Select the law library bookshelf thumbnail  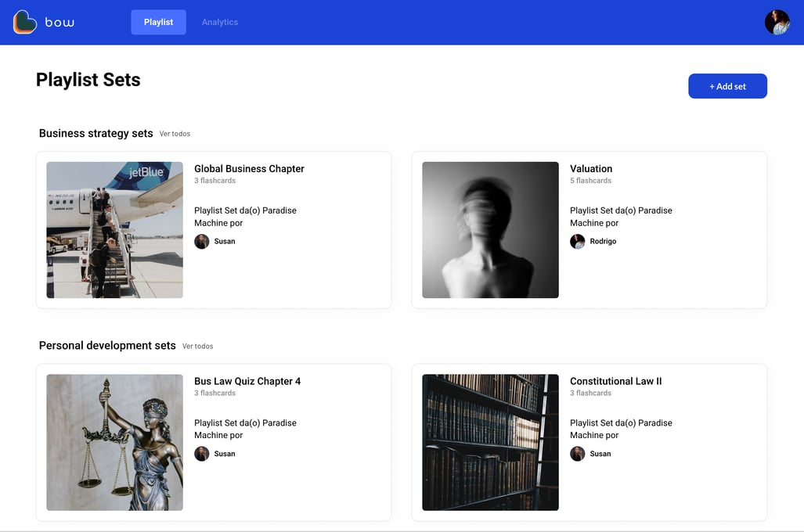(490, 442)
